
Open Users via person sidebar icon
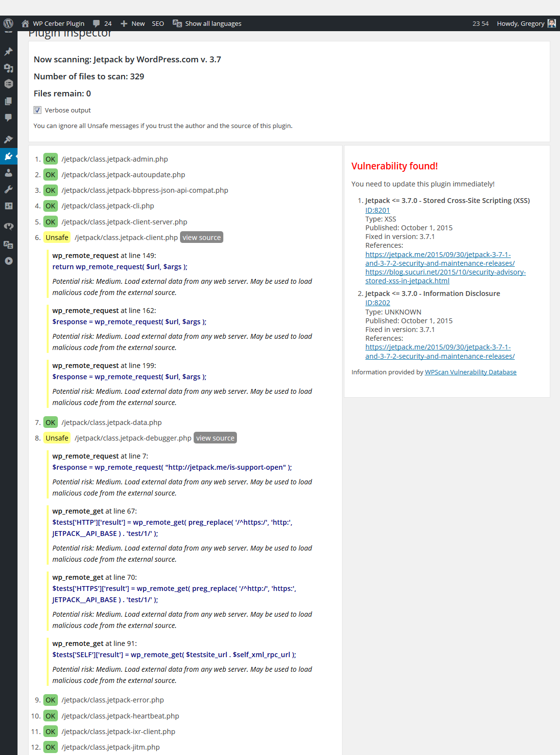click(x=8, y=173)
